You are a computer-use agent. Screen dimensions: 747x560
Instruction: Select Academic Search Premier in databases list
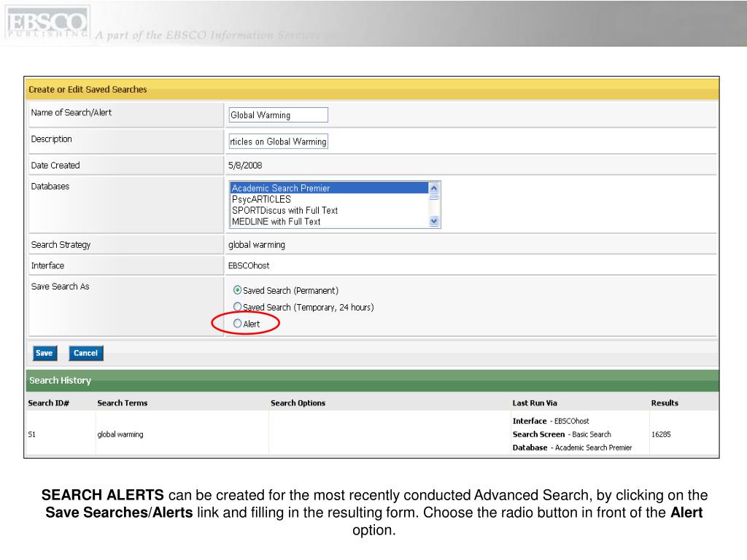[x=329, y=188]
